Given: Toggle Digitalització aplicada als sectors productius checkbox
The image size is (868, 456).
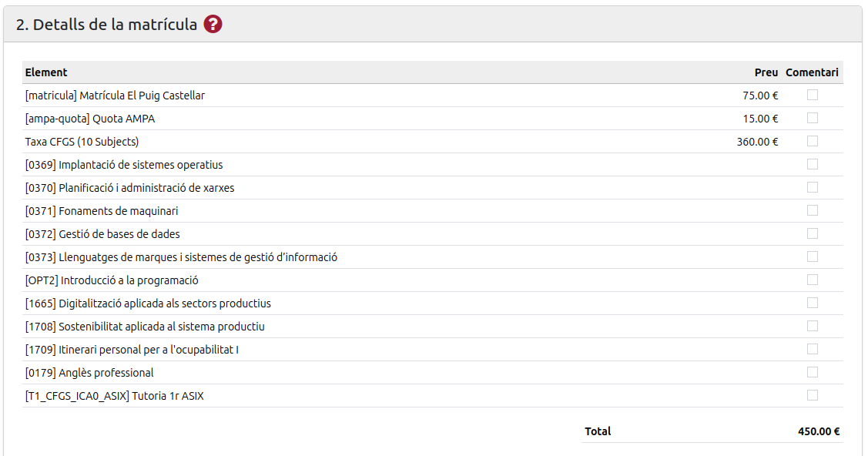Looking at the screenshot, I should click(x=812, y=303).
